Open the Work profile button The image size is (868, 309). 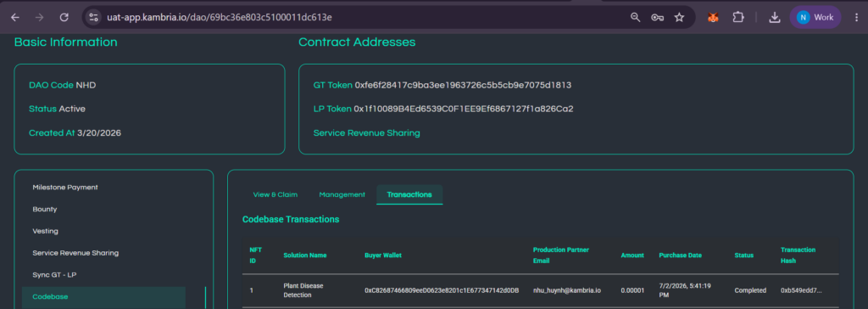(815, 17)
